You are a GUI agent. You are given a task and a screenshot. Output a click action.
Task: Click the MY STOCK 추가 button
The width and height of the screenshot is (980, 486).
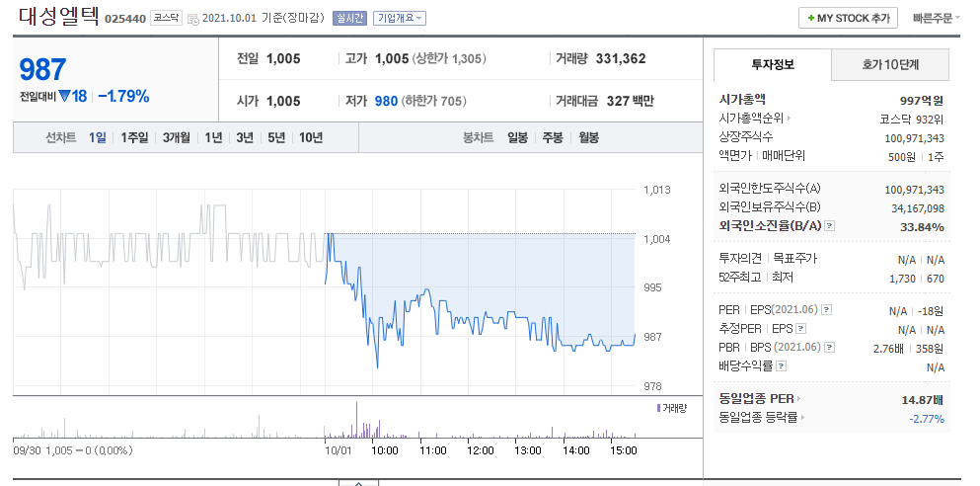848,18
